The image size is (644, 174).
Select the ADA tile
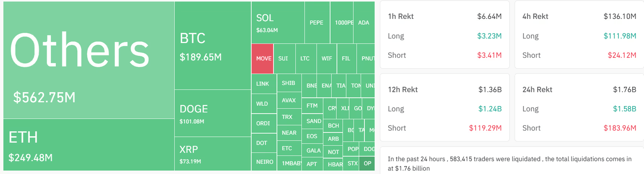364,23
